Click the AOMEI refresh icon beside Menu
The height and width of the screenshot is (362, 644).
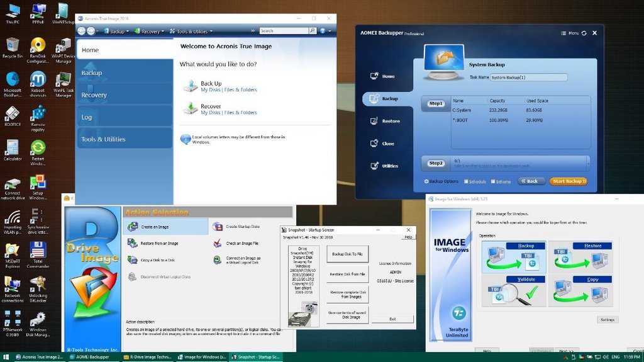pyautogui.click(x=584, y=33)
